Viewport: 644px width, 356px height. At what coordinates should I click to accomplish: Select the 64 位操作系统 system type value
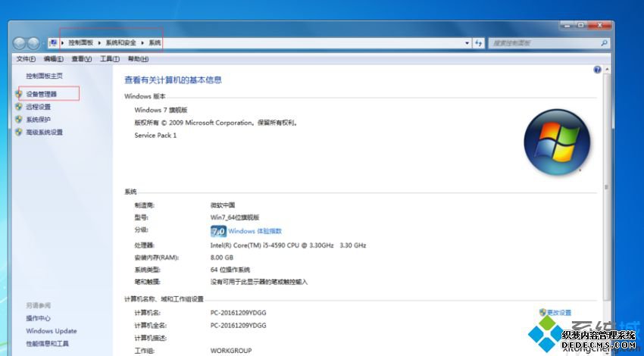tap(230, 270)
